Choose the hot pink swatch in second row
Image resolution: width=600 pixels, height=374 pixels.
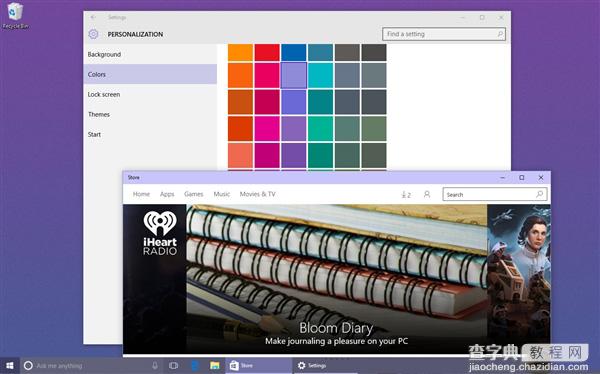click(267, 75)
